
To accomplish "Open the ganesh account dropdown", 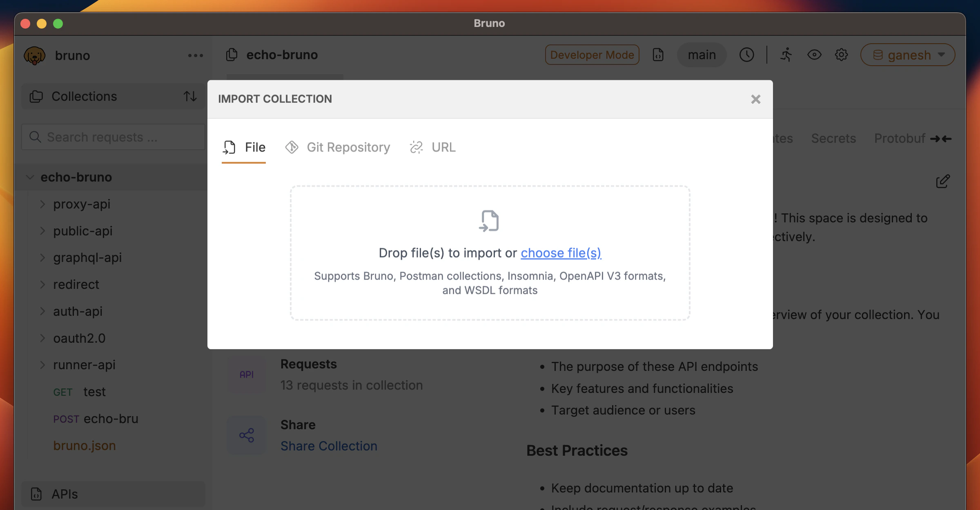I will pyautogui.click(x=907, y=55).
